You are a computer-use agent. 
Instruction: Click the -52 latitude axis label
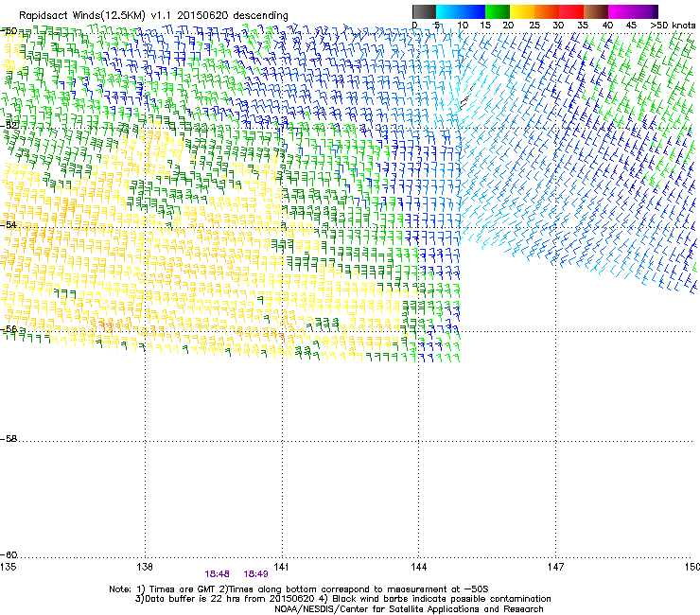9,126
